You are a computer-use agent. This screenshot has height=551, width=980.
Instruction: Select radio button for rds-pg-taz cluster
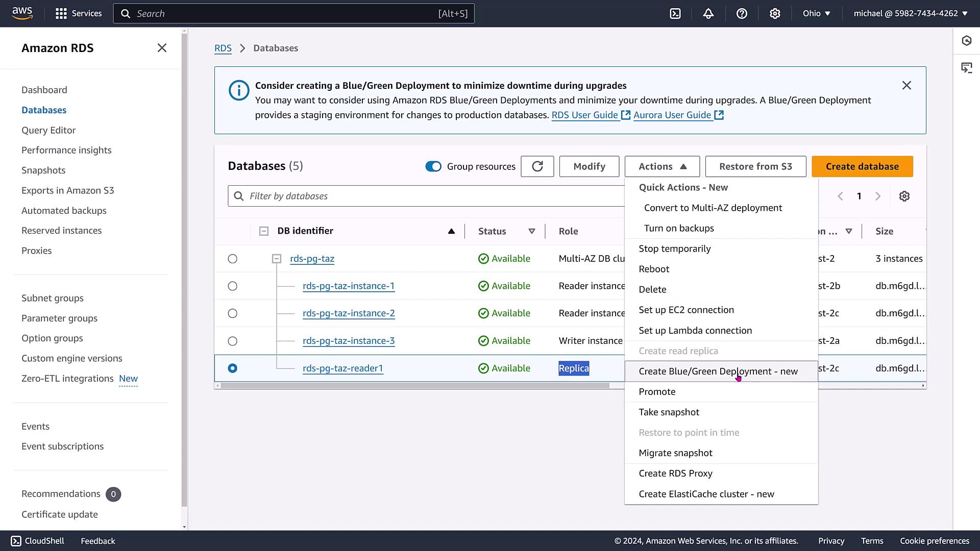pos(232,259)
